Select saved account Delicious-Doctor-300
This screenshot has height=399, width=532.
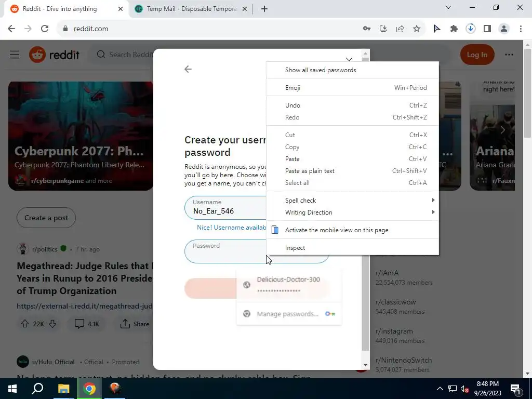click(x=289, y=285)
